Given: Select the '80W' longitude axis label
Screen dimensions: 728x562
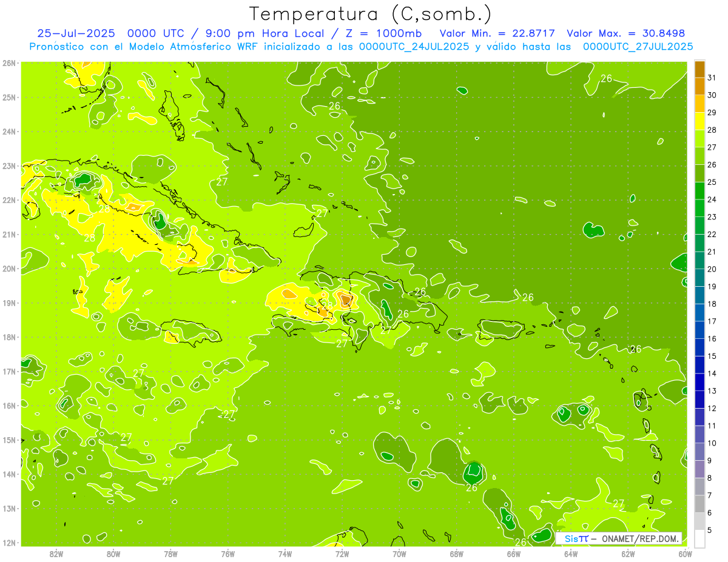Looking at the screenshot, I should tap(113, 554).
